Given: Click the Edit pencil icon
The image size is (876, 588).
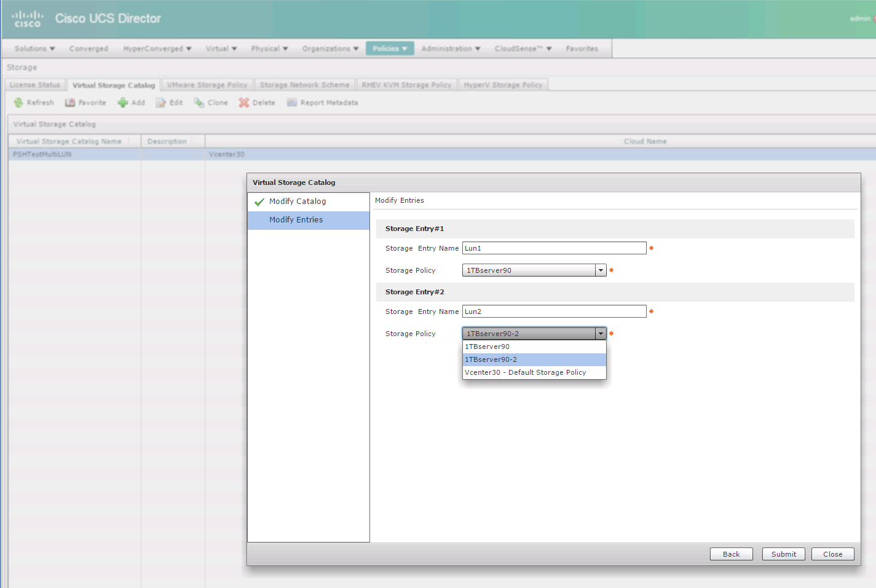Looking at the screenshot, I should coord(161,103).
